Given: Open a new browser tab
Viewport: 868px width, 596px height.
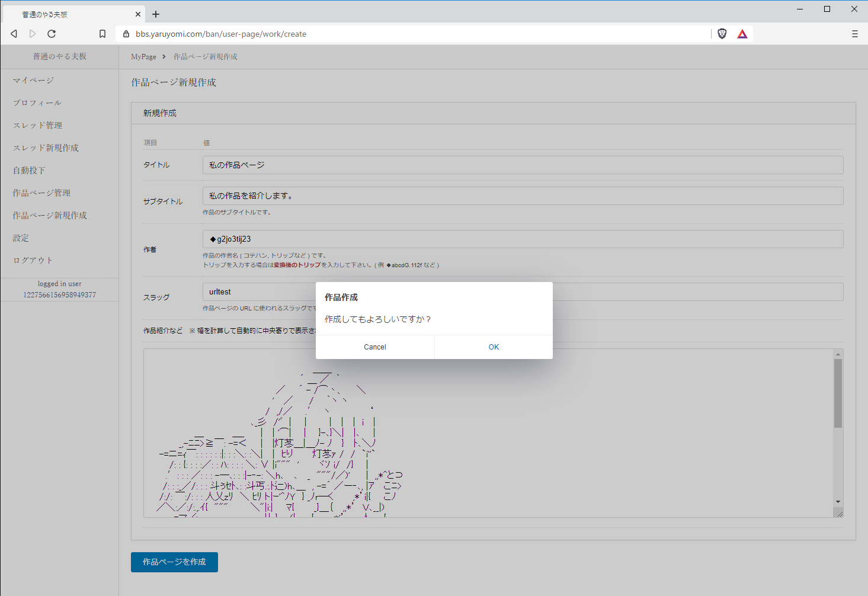Looking at the screenshot, I should [156, 14].
